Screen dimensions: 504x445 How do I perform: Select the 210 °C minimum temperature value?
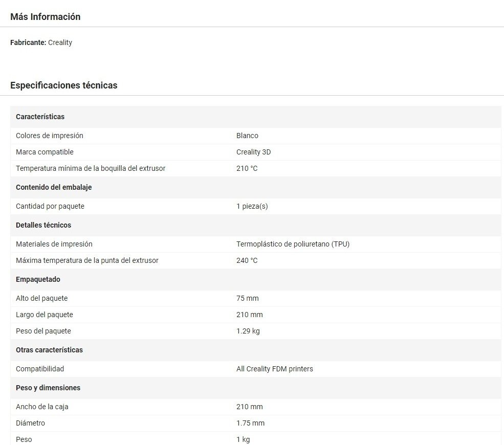247,168
